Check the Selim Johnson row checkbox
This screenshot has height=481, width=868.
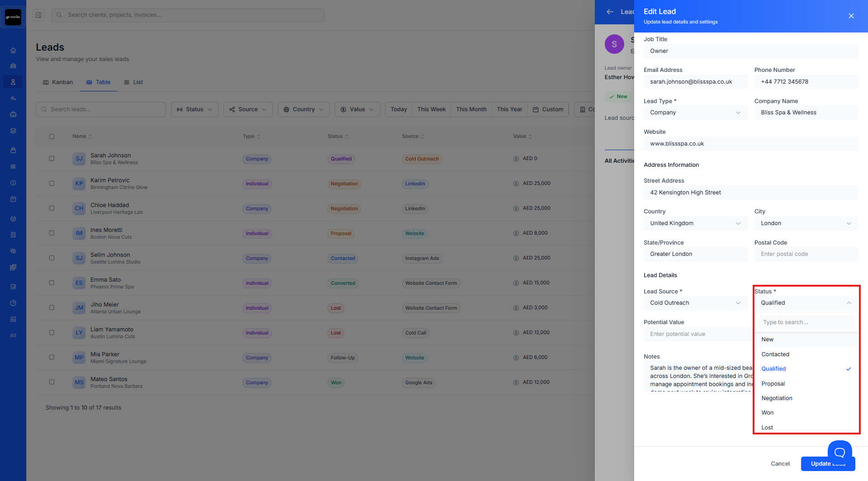pos(52,258)
